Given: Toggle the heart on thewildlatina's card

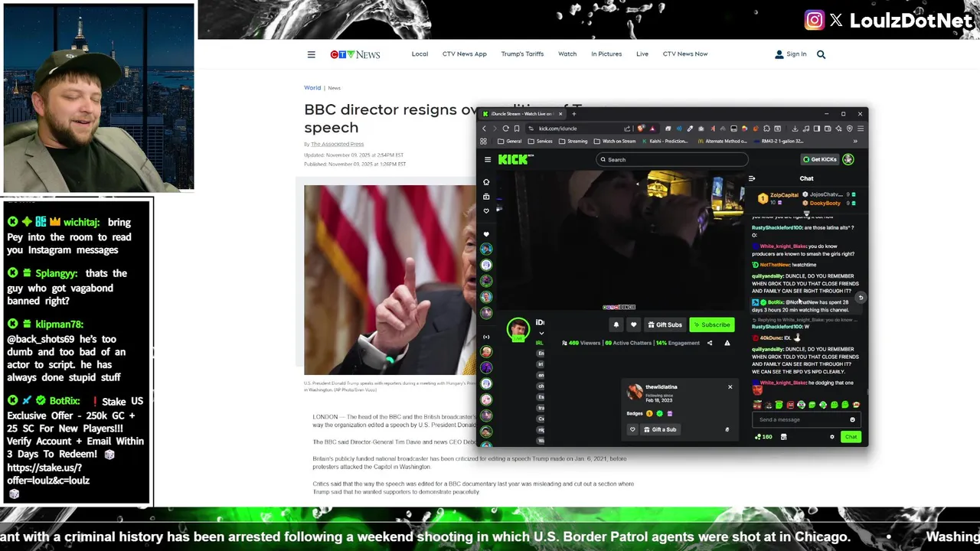Looking at the screenshot, I should tap(633, 429).
